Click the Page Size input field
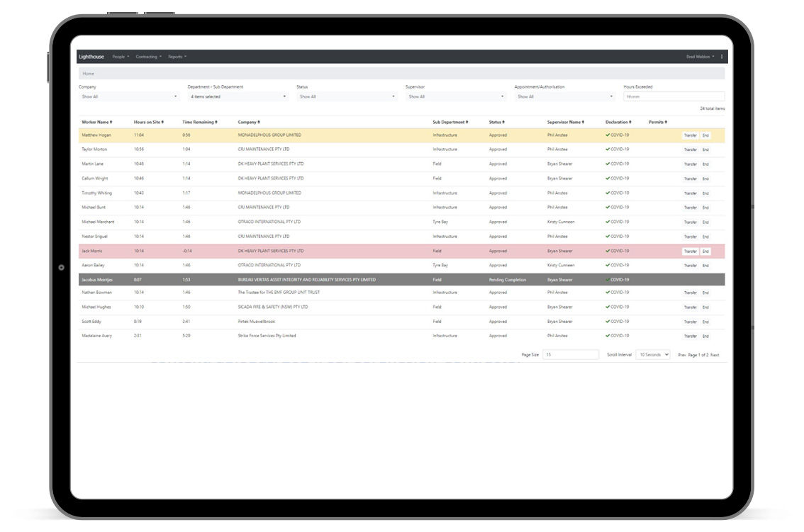This screenshot has height=532, width=804. (571, 355)
